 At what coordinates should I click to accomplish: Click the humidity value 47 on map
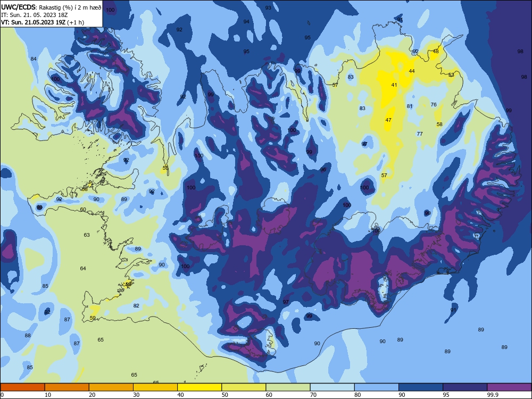pyautogui.click(x=388, y=120)
